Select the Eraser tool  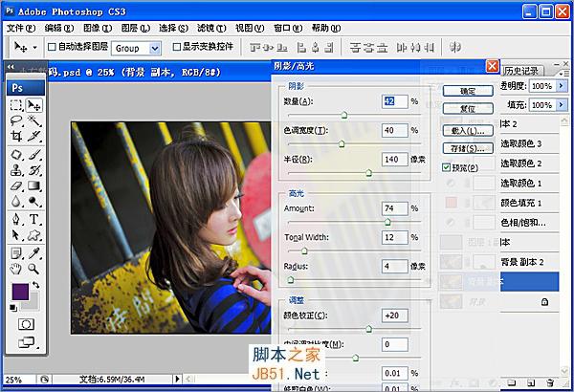point(16,185)
